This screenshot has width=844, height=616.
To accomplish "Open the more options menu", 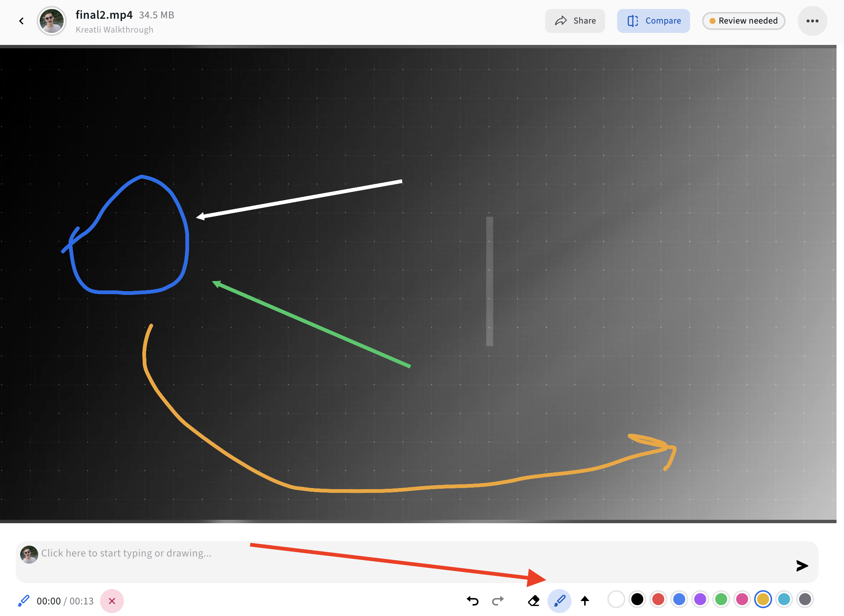I will click(812, 21).
